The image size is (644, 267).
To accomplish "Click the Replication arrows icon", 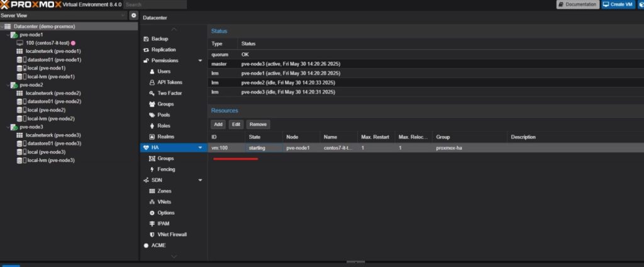I will pyautogui.click(x=146, y=50).
